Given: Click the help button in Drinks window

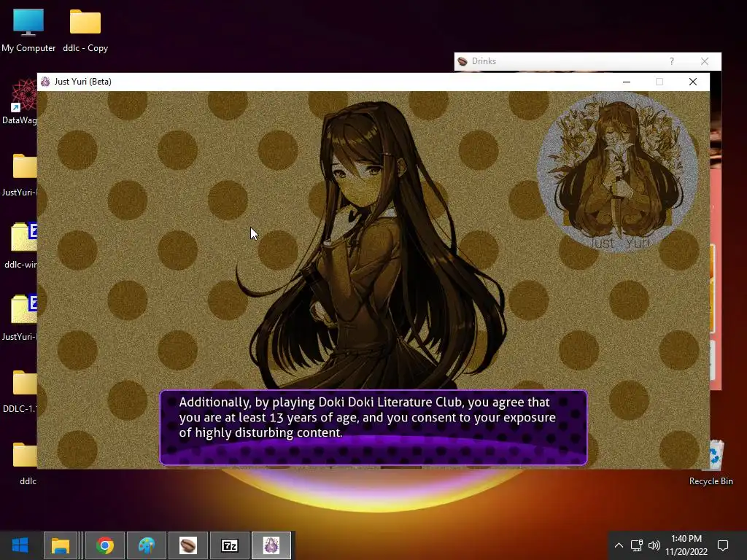Looking at the screenshot, I should point(672,61).
